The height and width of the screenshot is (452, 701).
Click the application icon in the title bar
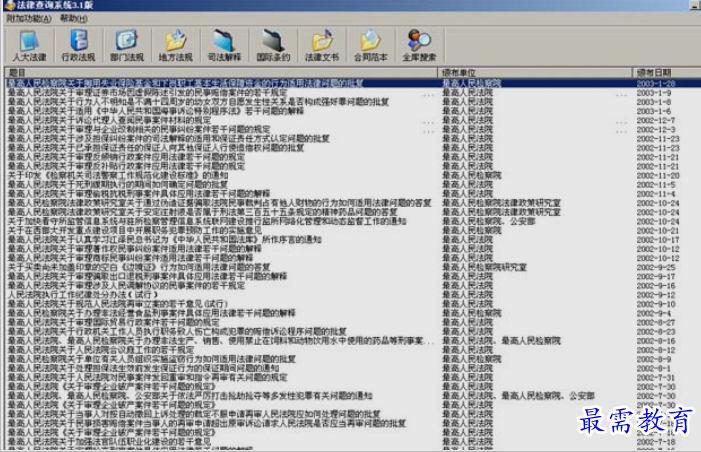[10, 5]
